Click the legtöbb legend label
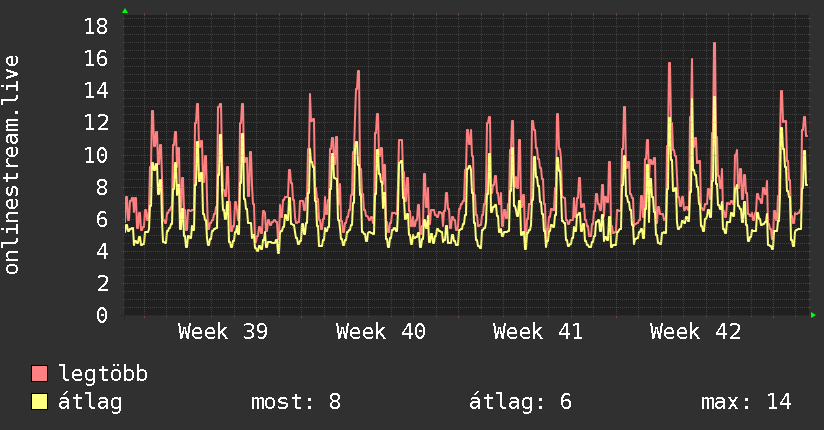The width and height of the screenshot is (824, 430). [x=103, y=373]
